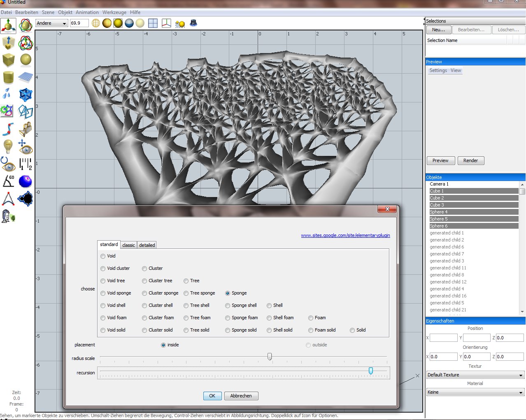Toggle the grid display toolbar icon
The image size is (526, 420).
[153, 23]
